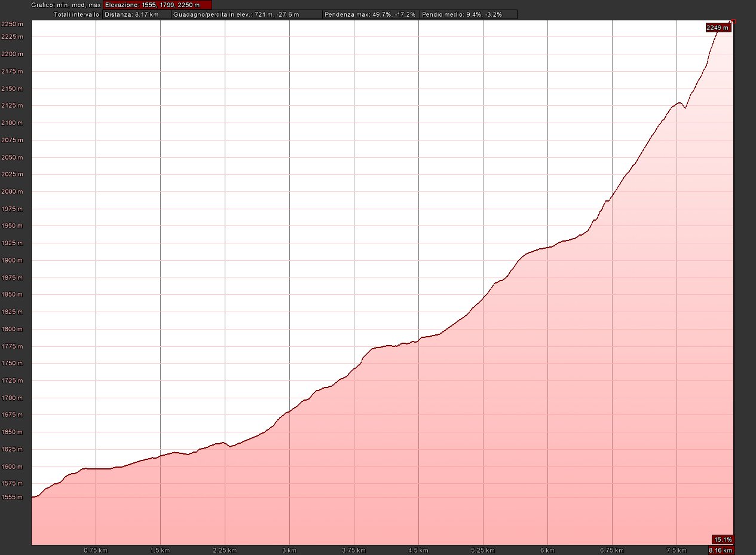Click the 2250 m elevation axis label
Screen dimensions: 756x555
pyautogui.click(x=12, y=24)
